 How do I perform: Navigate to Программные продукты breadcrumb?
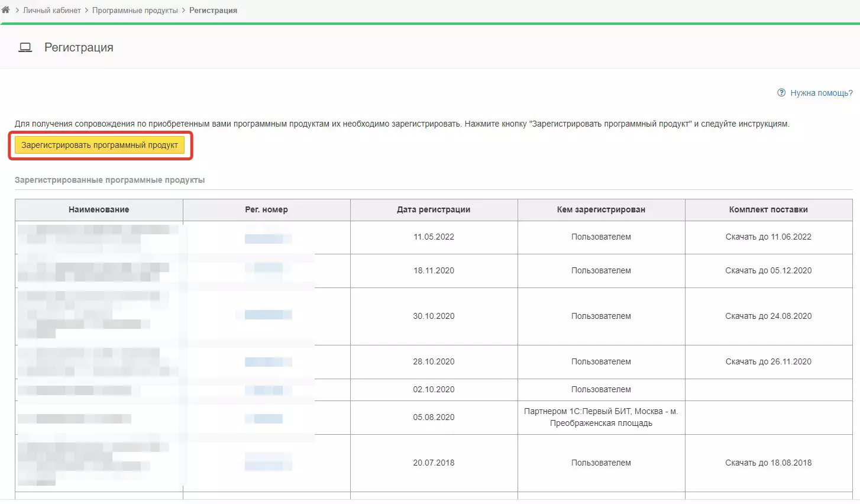point(135,10)
